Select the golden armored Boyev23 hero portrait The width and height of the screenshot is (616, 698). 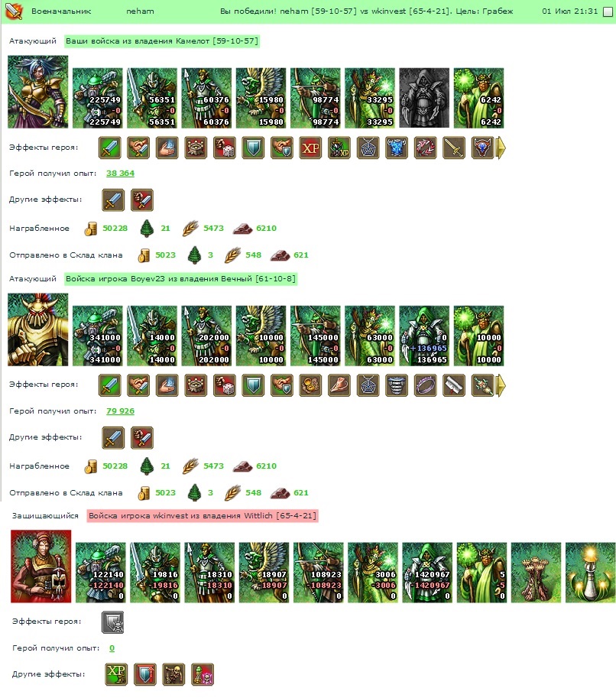coord(38,330)
